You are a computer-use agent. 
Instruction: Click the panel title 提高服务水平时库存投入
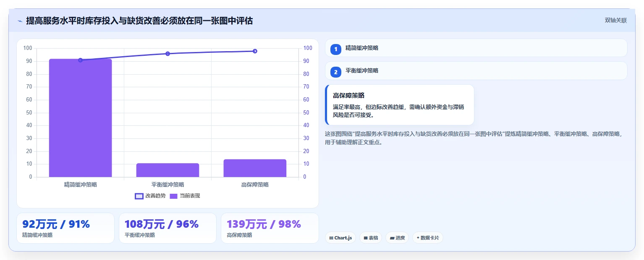click(139, 21)
